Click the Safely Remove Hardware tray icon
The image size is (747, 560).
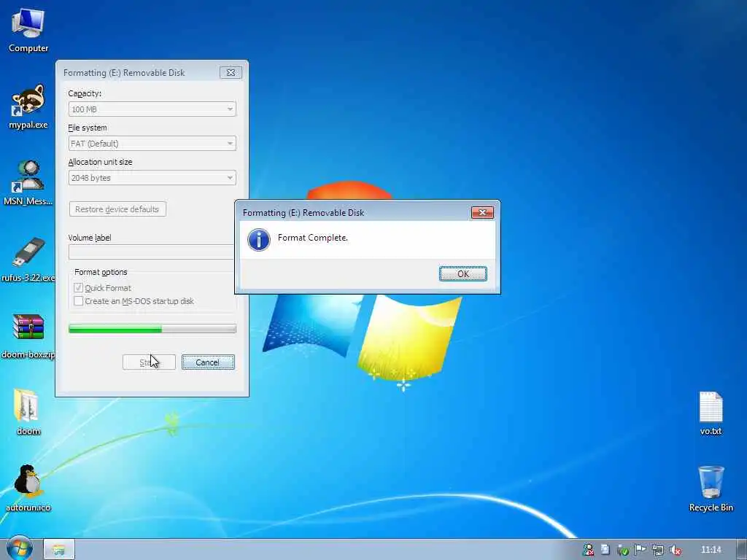coord(623,550)
